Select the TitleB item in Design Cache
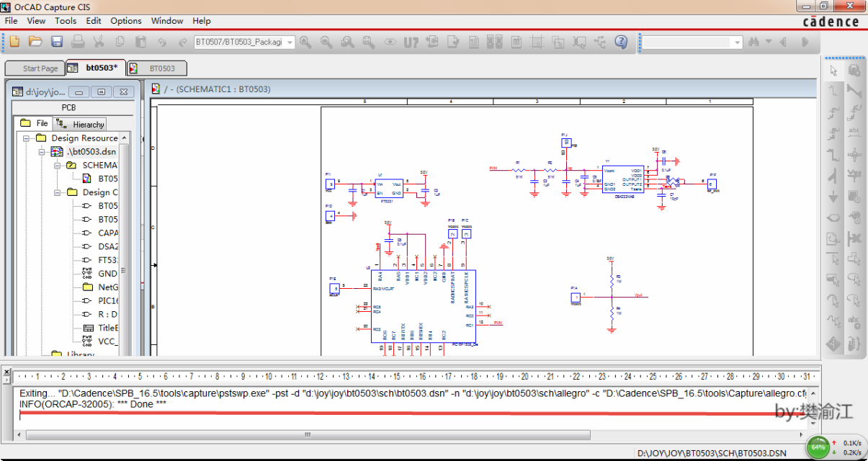Screen dimensions: 868x461 click(108, 328)
